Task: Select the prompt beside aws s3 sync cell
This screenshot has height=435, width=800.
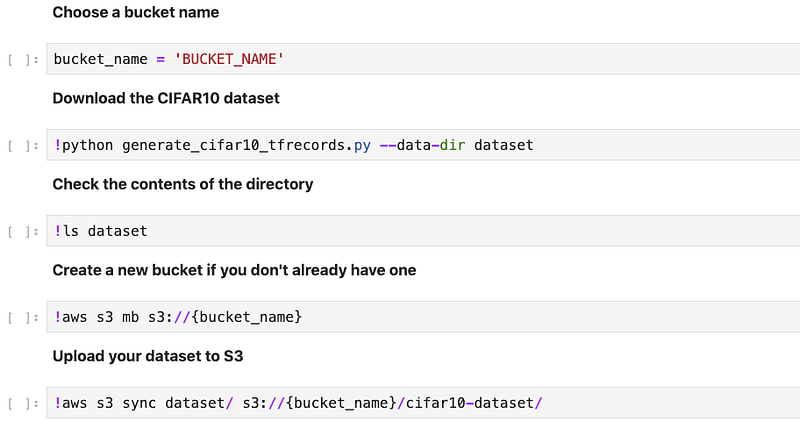Action: [x=23, y=404]
